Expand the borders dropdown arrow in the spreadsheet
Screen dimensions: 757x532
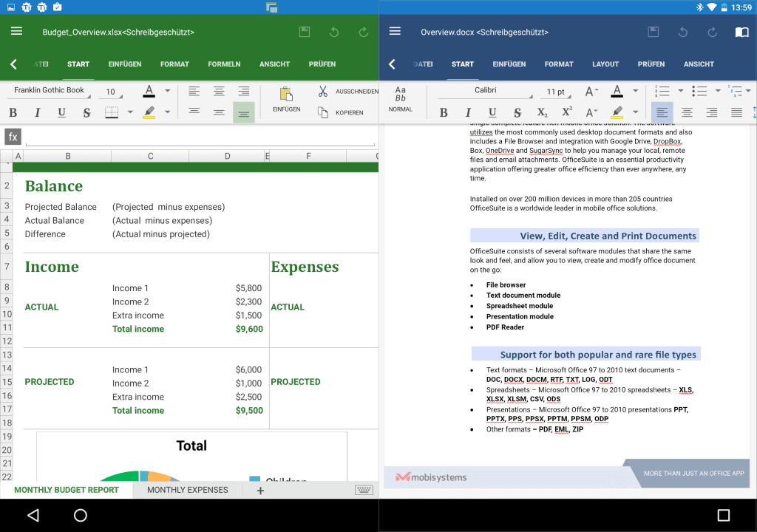click(130, 112)
